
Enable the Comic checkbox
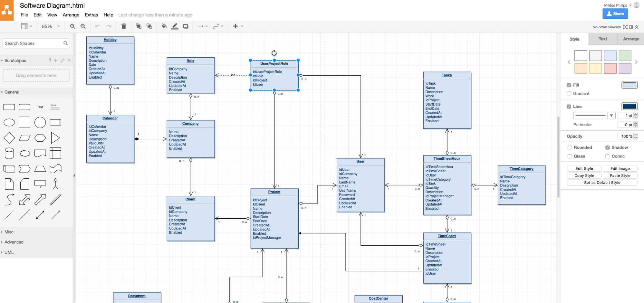coord(608,156)
